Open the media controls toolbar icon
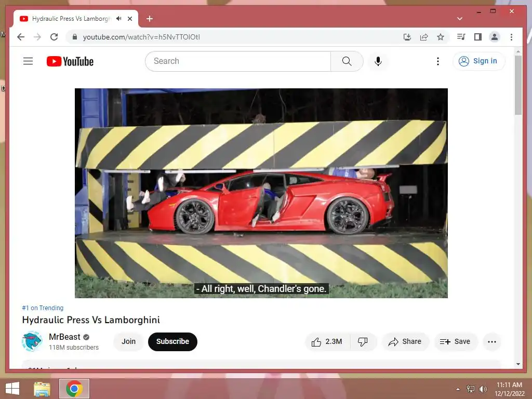532x399 pixels. tap(461, 37)
